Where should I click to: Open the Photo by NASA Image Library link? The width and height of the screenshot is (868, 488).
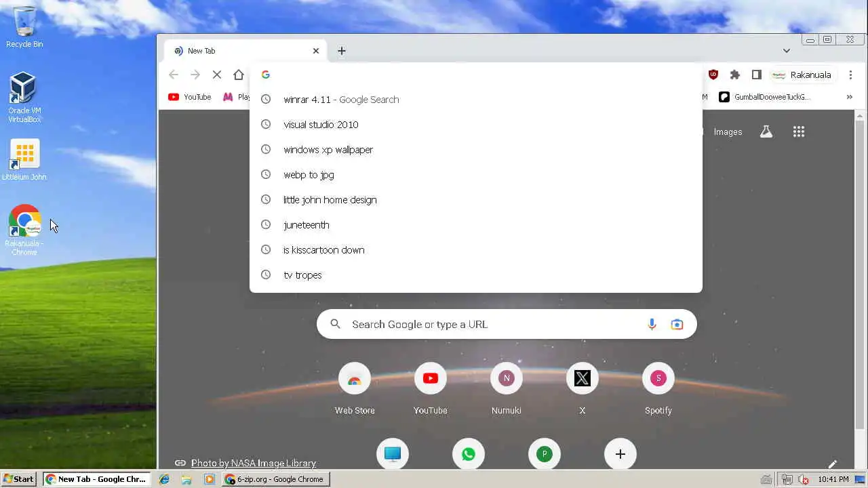(x=254, y=463)
